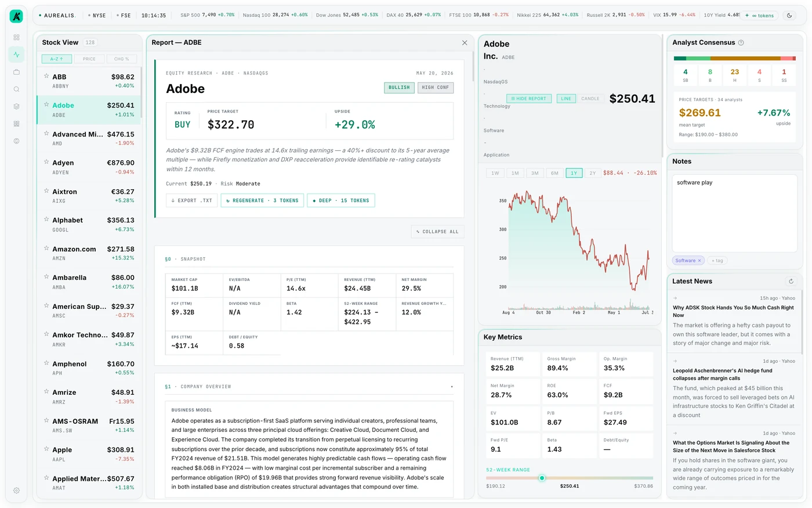Toggle dark mode with the moon icon
The image size is (812, 508).
click(x=789, y=16)
